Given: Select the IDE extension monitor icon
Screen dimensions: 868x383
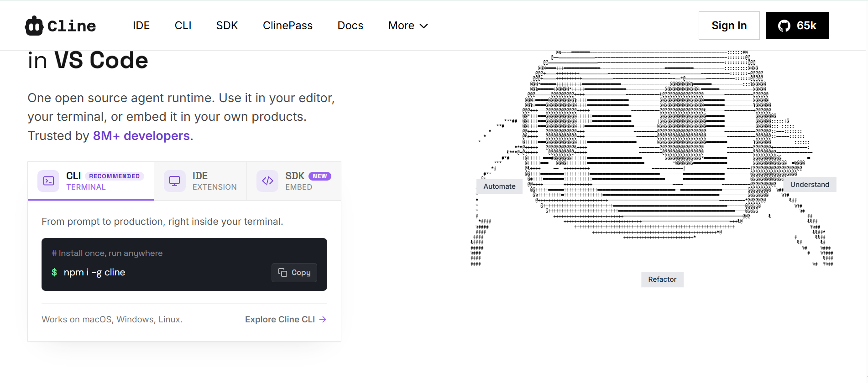Looking at the screenshot, I should point(174,181).
